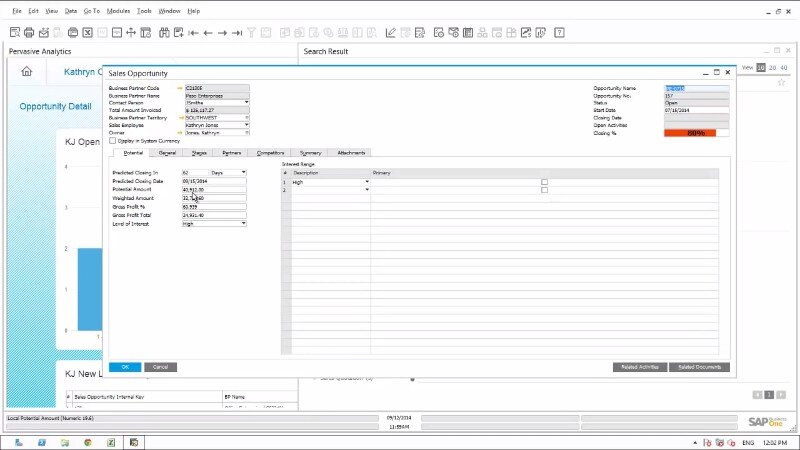The image size is (800, 450).
Task: Expand the Level of Interest dropdown
Action: coord(243,224)
